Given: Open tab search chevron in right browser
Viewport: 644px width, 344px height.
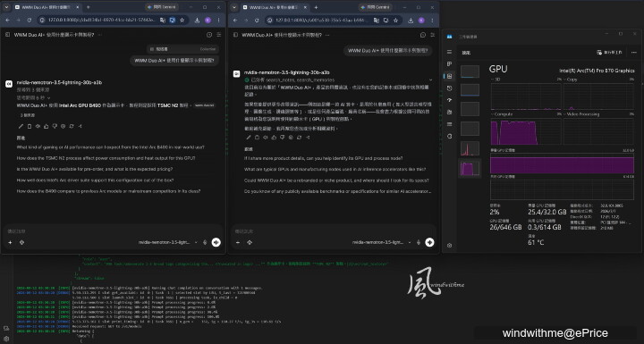Looking at the screenshot, I should [x=234, y=7].
